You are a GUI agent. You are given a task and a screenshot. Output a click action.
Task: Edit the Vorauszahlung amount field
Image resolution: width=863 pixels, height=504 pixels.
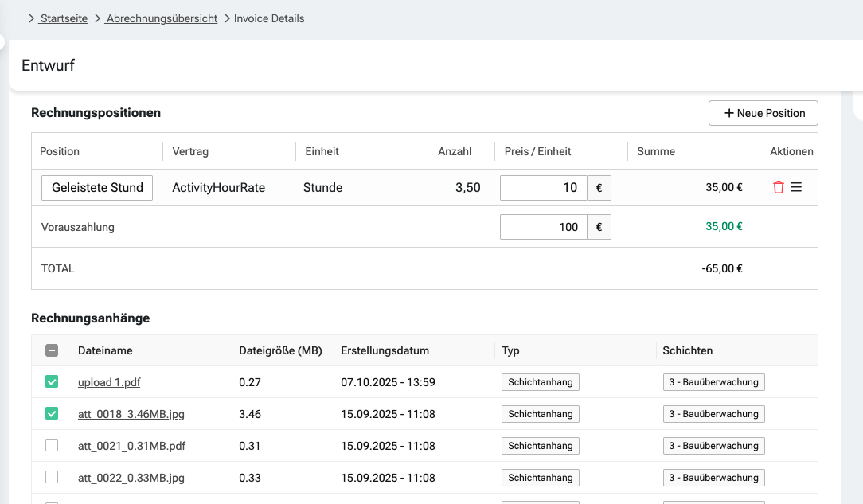pos(544,227)
